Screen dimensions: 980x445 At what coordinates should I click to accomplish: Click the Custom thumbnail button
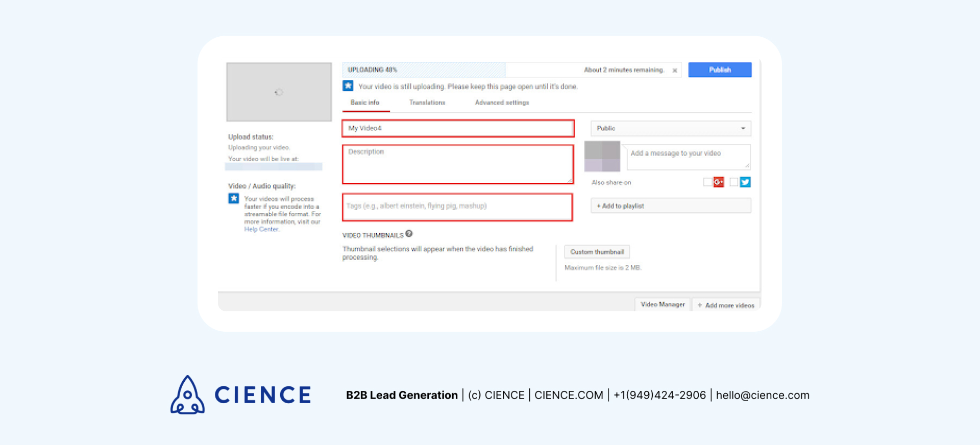597,252
